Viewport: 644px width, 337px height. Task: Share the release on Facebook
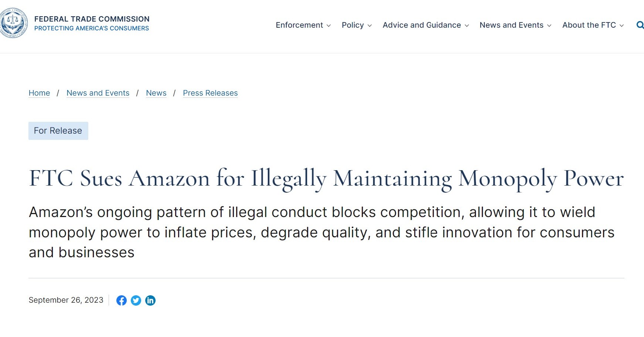tap(121, 300)
